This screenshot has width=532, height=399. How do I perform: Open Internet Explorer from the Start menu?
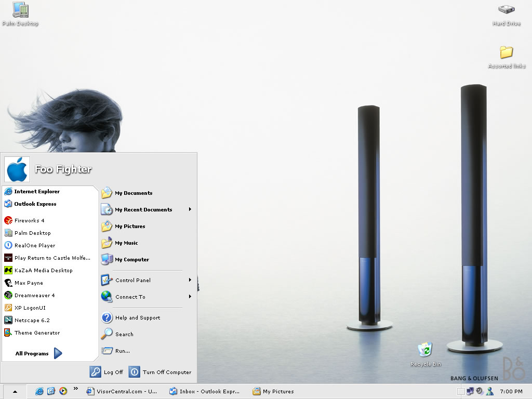(36, 192)
